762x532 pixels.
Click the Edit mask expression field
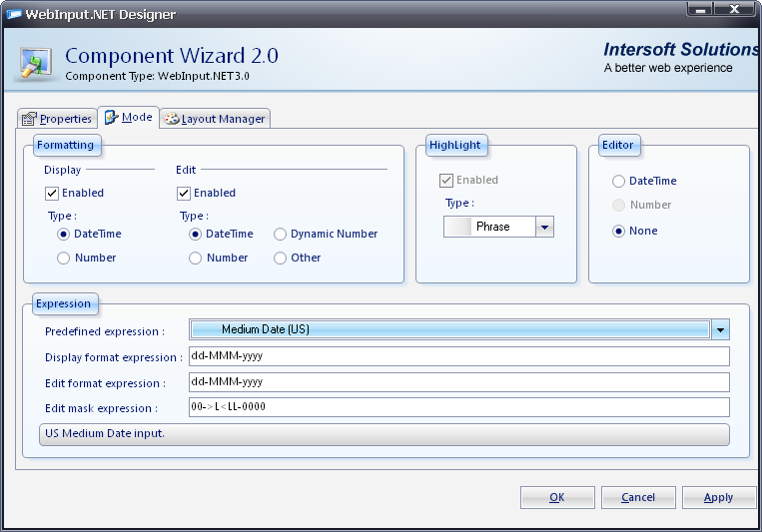pos(458,407)
